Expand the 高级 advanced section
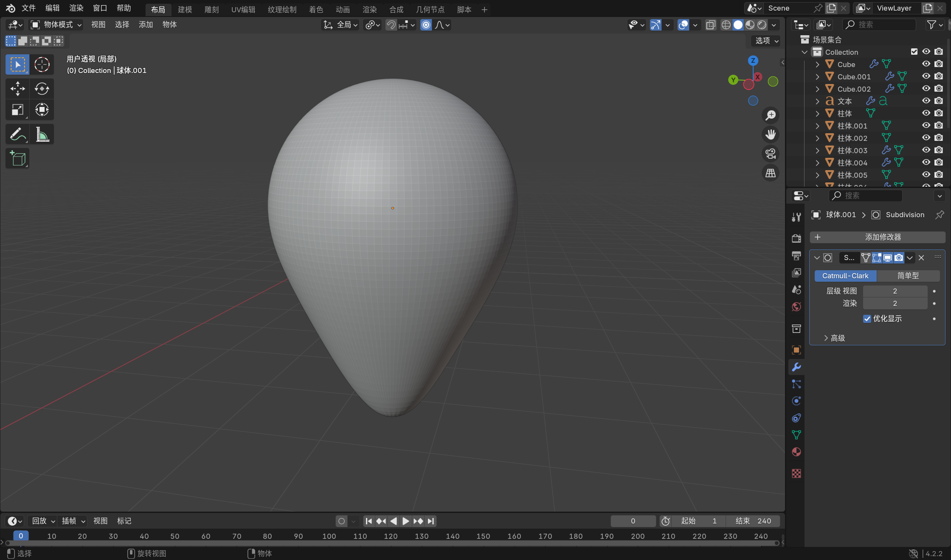 [x=834, y=338]
